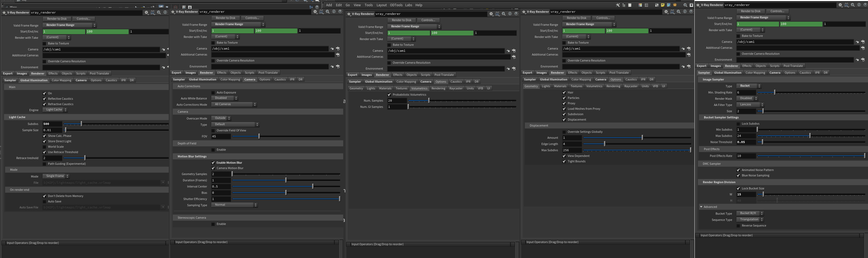
Task: Click search magnifier in Volumetrics panel header
Action: [x=503, y=14]
